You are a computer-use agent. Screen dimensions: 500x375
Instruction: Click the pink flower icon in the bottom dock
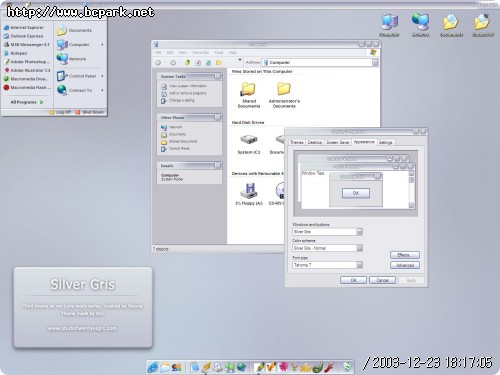[283, 367]
